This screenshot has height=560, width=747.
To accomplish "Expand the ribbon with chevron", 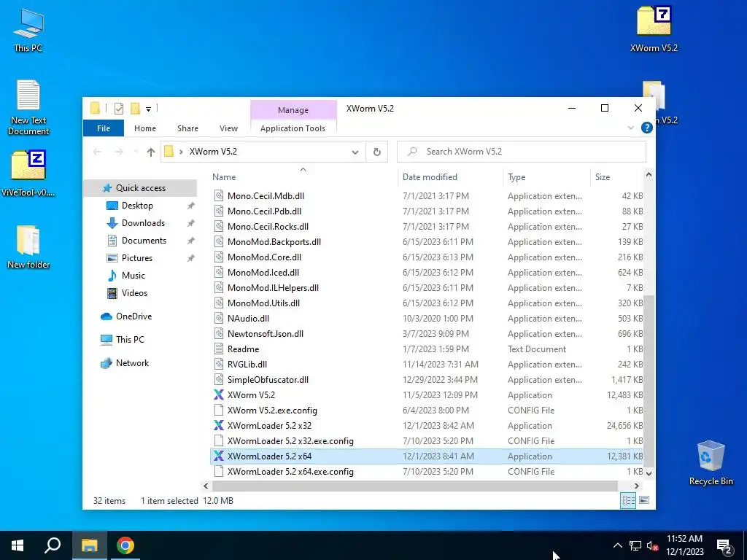I will coord(631,128).
